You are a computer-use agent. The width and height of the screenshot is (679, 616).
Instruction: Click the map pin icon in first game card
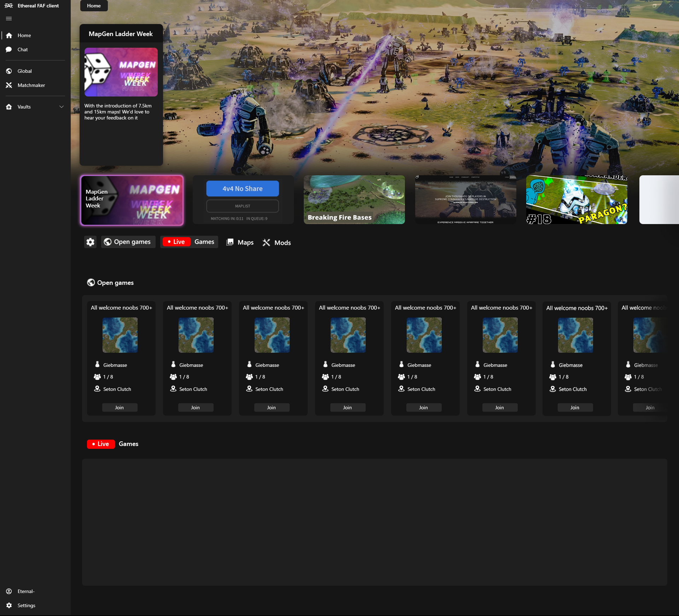point(97,389)
